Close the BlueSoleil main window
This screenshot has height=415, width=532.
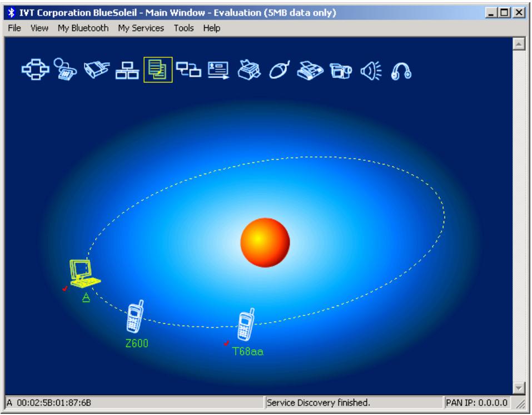[x=519, y=13]
